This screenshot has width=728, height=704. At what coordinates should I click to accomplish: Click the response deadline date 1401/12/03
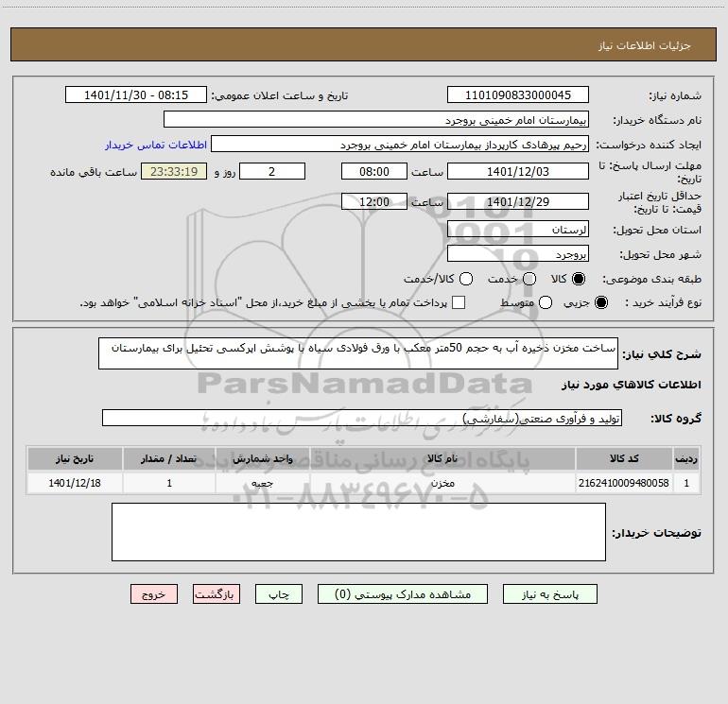[x=518, y=171]
